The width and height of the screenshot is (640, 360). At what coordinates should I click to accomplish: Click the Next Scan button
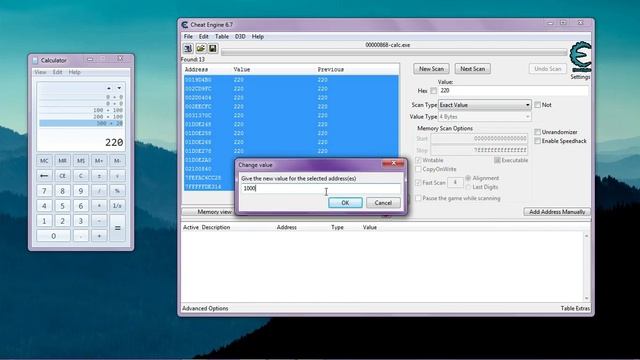point(473,69)
